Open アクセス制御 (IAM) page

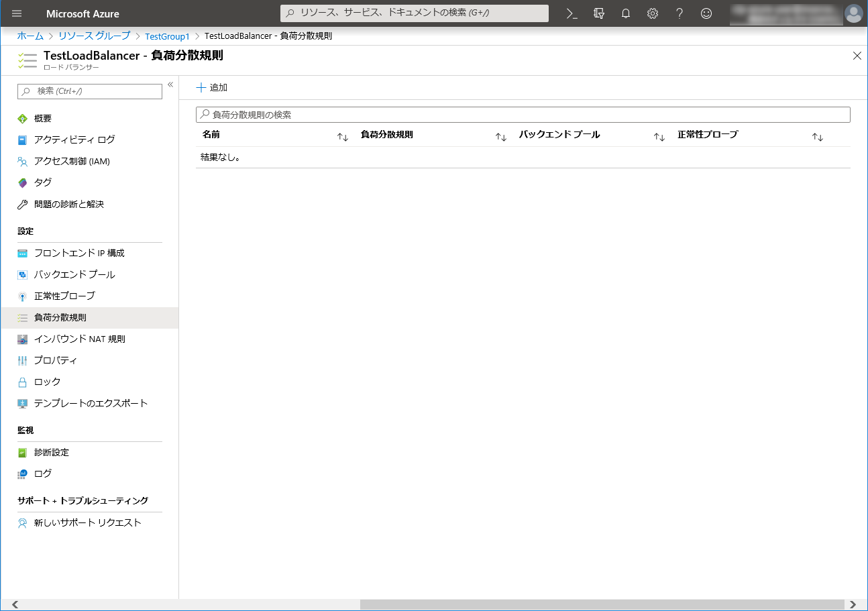coord(72,161)
